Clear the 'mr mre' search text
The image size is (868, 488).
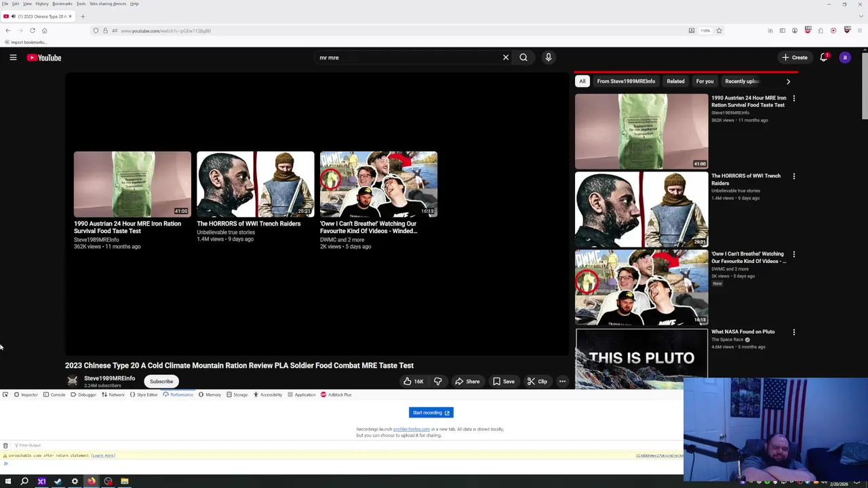coord(506,58)
